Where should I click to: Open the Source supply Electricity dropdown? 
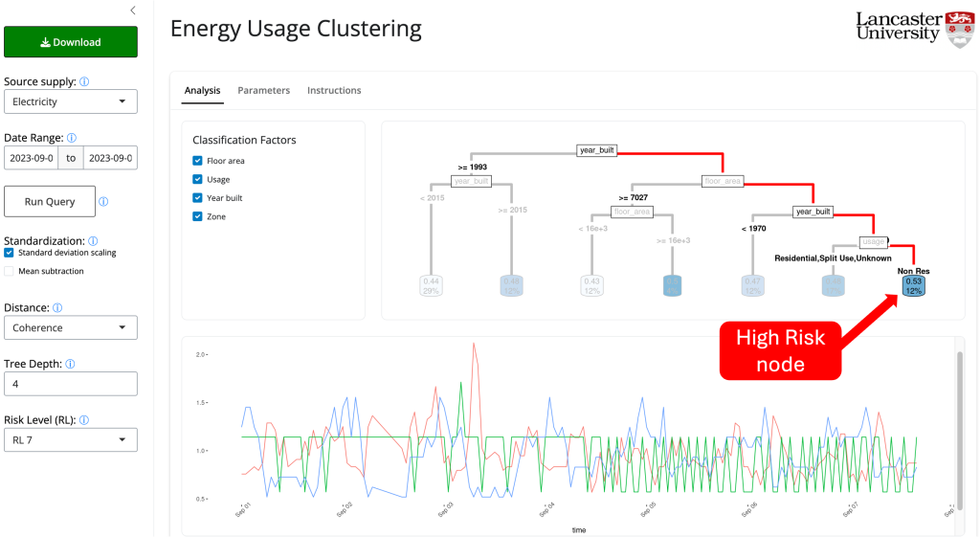coord(70,101)
